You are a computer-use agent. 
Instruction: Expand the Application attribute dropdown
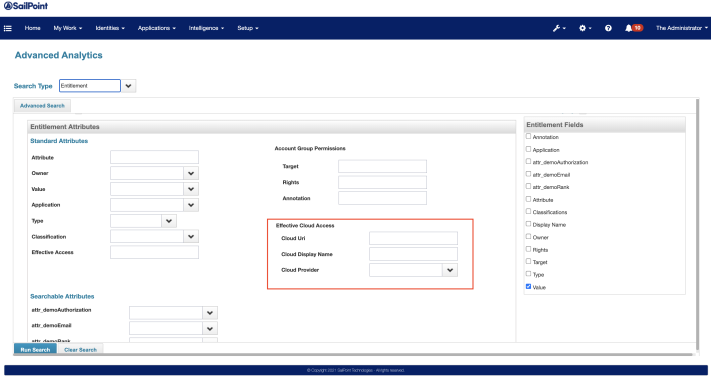(191, 205)
